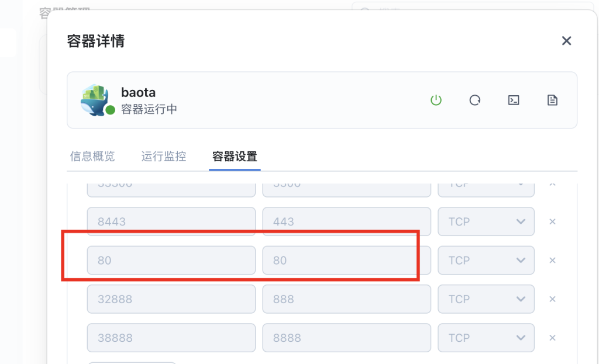Open the container log document icon
599x364 pixels.
(x=552, y=100)
